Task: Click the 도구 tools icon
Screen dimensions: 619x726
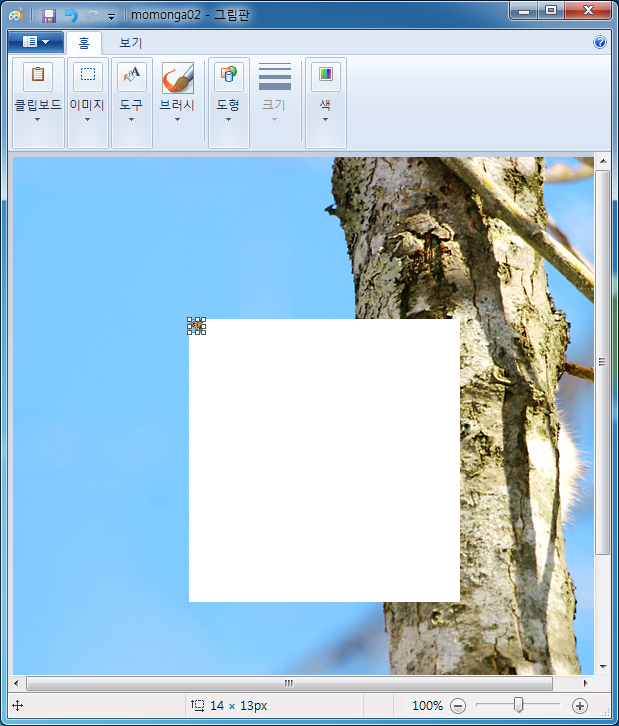Action: [x=132, y=75]
